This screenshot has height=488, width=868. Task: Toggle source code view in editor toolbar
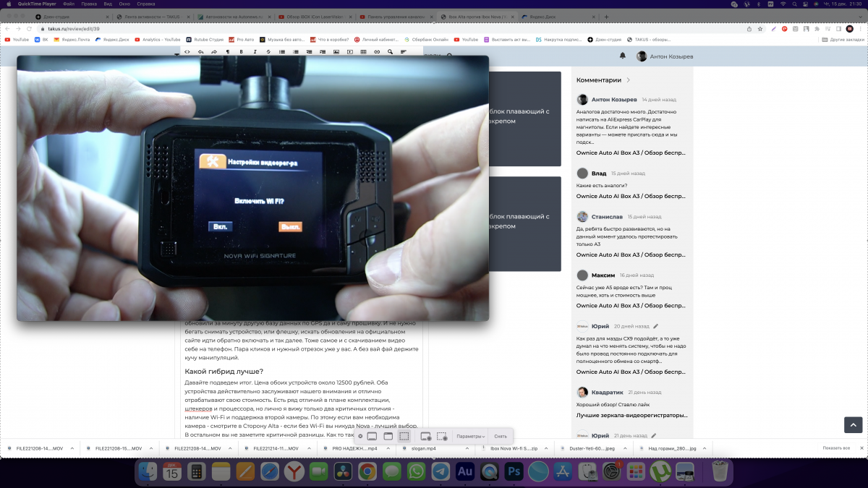pyautogui.click(x=187, y=52)
